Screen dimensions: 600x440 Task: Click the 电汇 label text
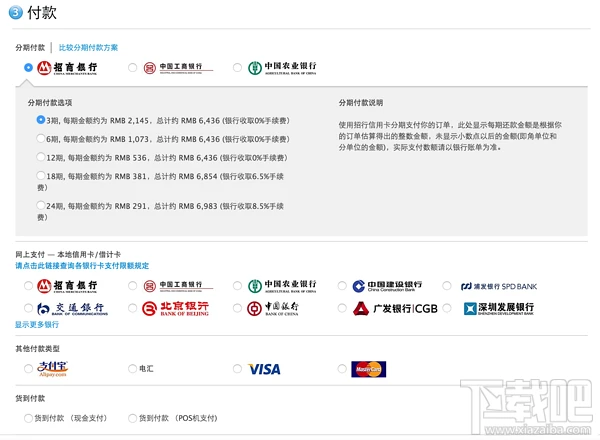tap(146, 369)
